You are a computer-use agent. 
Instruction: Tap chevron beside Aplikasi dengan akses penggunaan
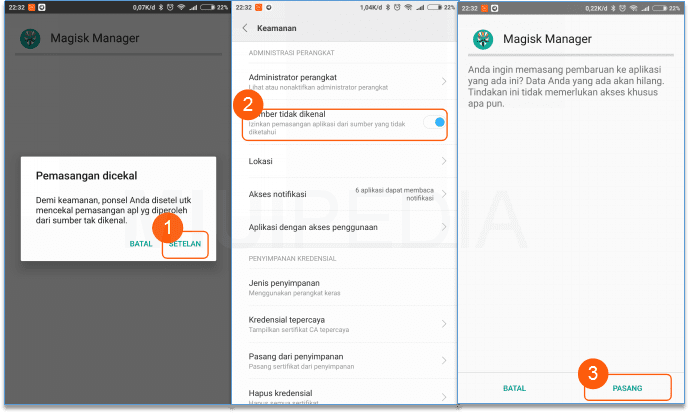[444, 227]
